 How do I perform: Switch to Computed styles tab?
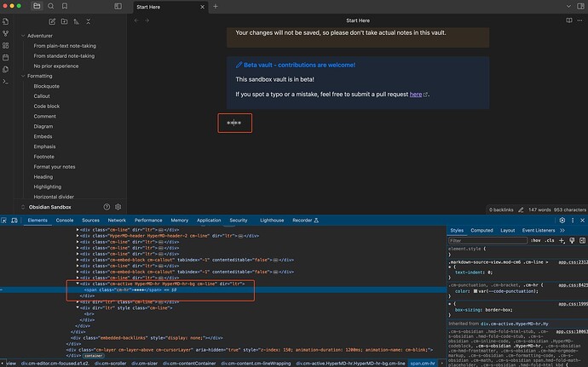click(x=481, y=231)
